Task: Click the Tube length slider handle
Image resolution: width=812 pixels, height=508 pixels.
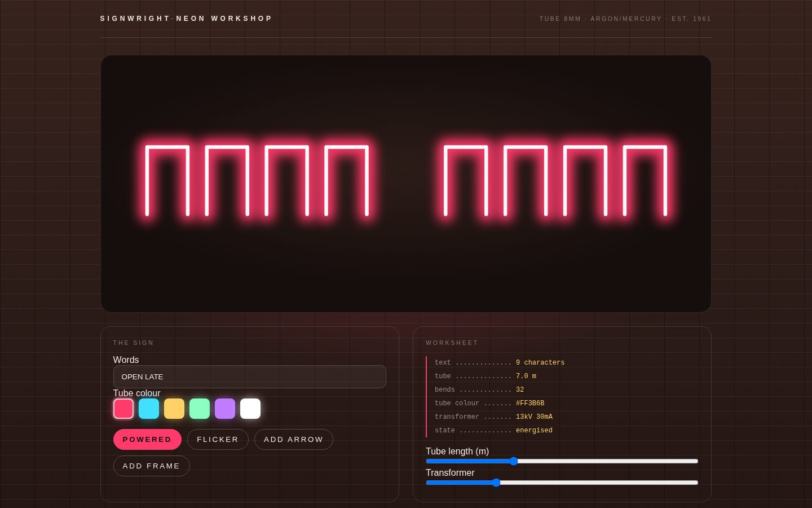Action: click(x=514, y=461)
